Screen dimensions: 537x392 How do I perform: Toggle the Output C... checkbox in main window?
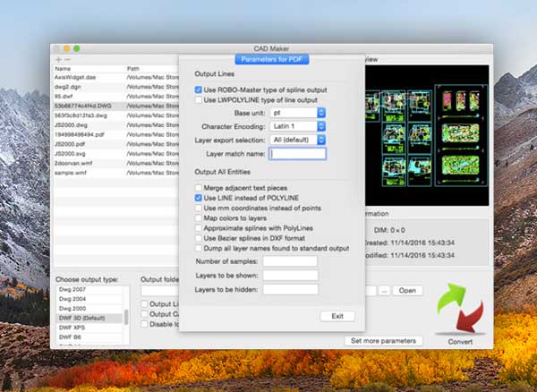(x=144, y=314)
